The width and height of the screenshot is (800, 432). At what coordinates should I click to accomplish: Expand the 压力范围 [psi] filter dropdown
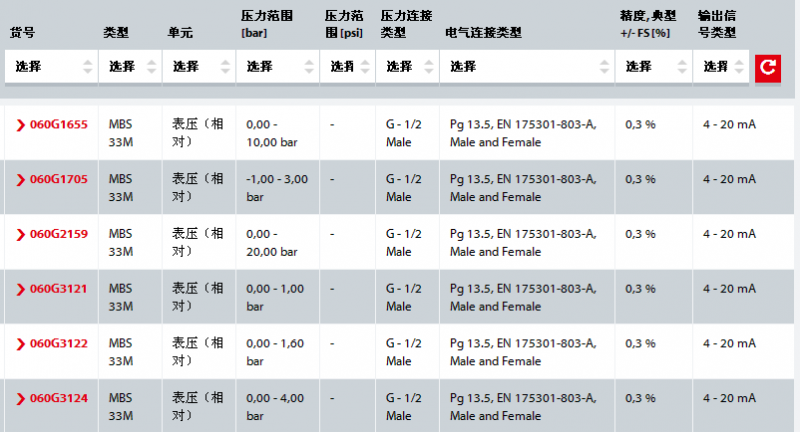coord(346,67)
